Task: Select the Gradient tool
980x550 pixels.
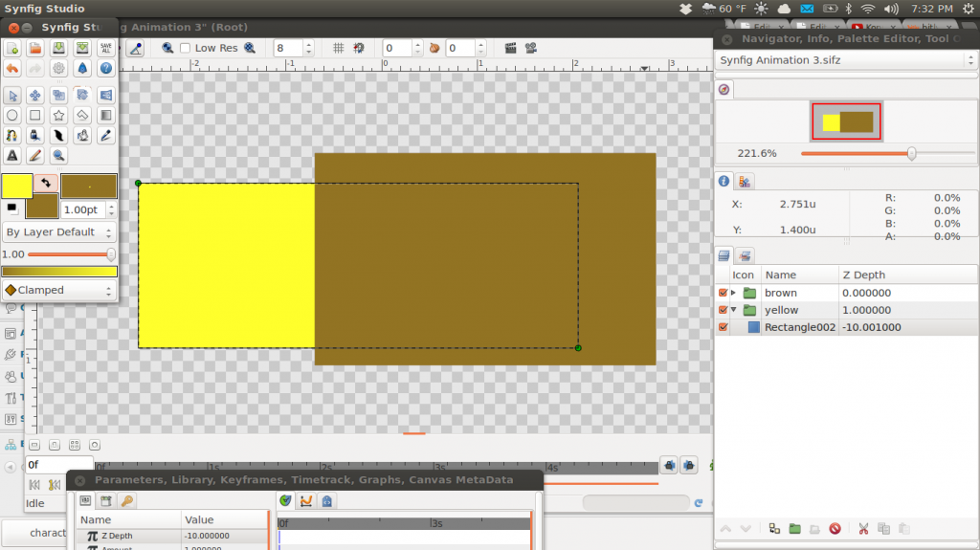Action: pyautogui.click(x=105, y=116)
